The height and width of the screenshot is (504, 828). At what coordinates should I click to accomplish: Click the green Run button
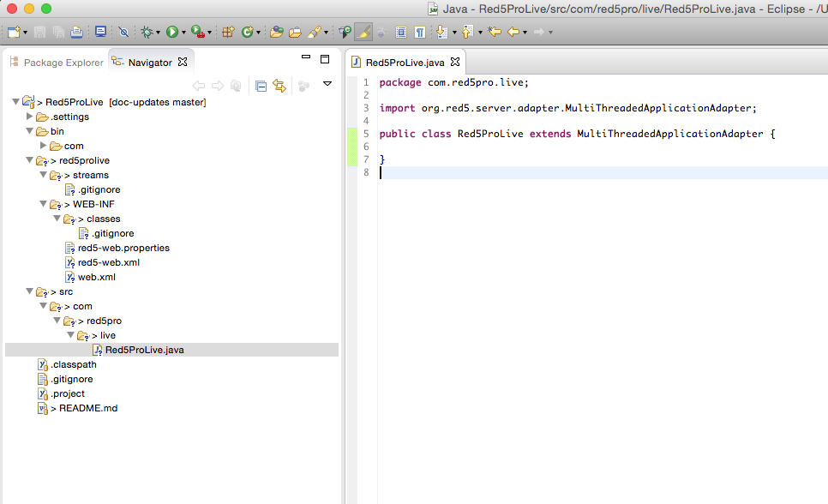click(x=172, y=33)
